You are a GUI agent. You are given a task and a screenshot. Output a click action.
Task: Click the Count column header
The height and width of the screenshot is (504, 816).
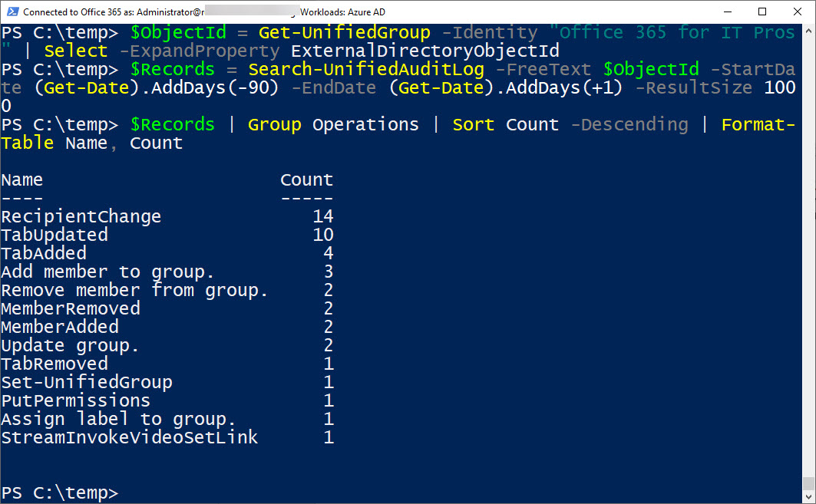click(x=306, y=180)
